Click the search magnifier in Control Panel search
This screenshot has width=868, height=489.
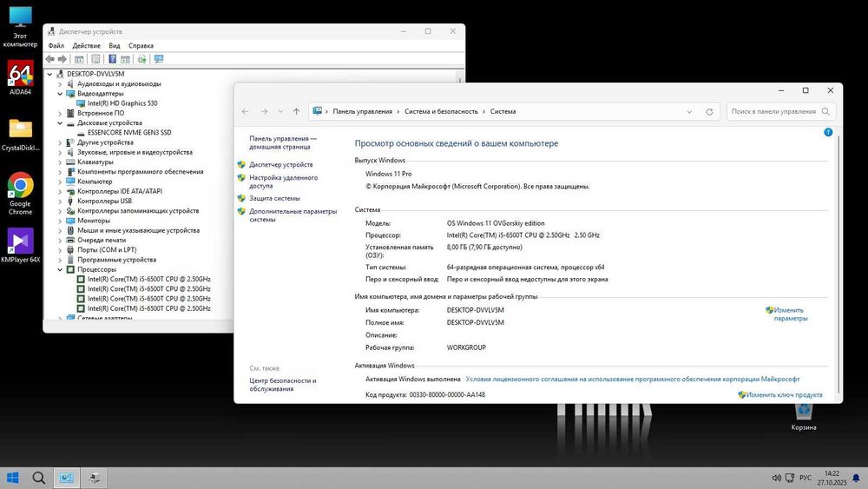825,111
